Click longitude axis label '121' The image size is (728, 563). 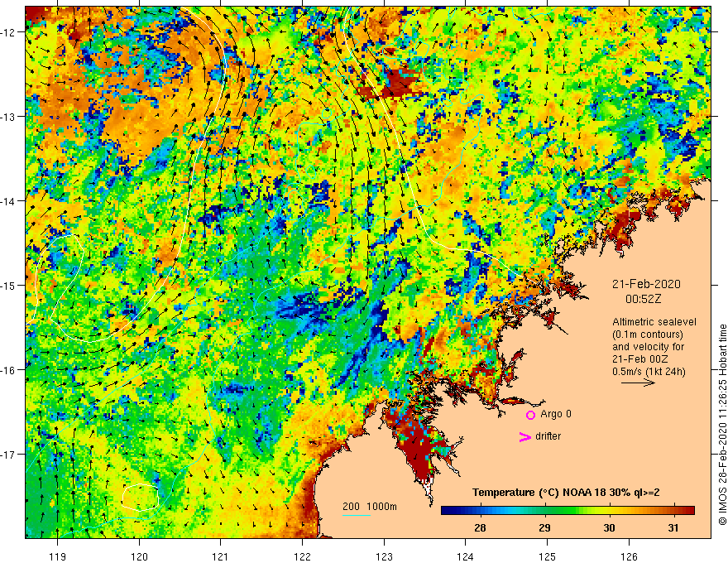(x=221, y=556)
